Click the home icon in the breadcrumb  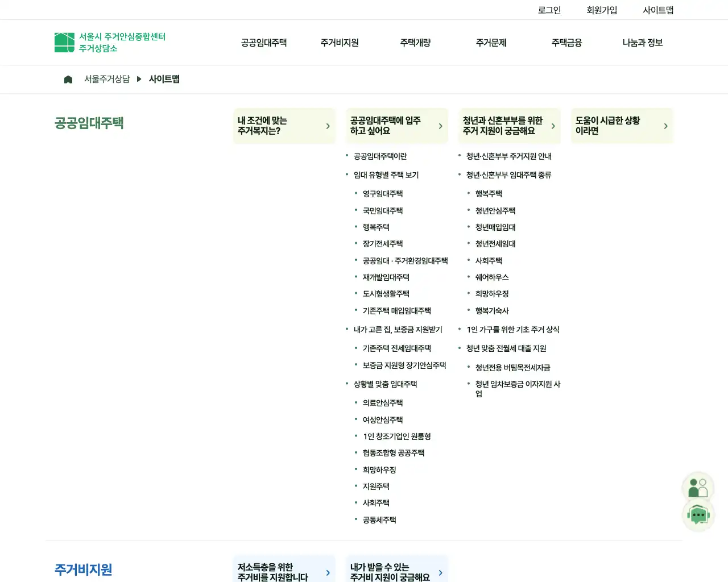pos(68,79)
